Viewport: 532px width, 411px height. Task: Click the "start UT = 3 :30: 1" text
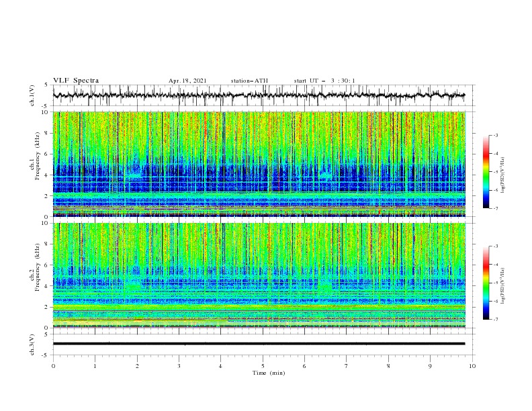coord(324,81)
